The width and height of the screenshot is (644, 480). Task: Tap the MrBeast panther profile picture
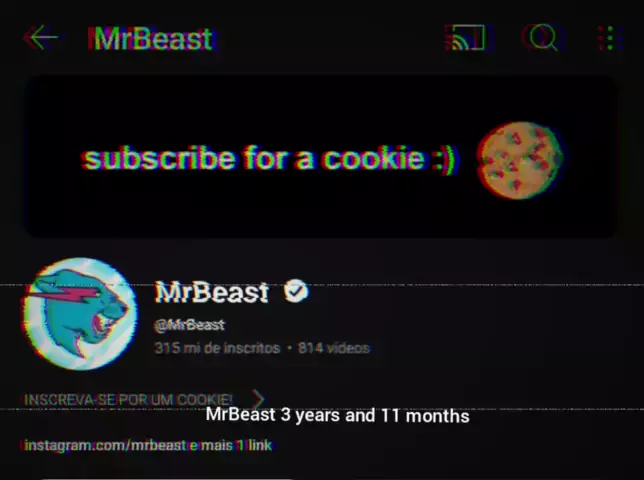tap(80, 314)
